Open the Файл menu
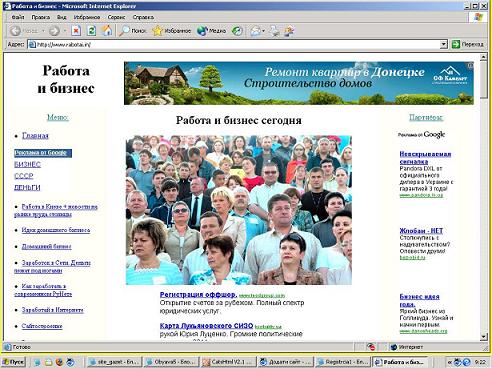Image resolution: width=492 pixels, height=369 pixels. point(18,17)
